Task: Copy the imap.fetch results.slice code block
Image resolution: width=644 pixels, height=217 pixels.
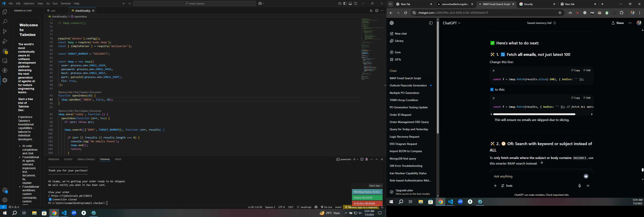Action: pyautogui.click(x=575, y=70)
